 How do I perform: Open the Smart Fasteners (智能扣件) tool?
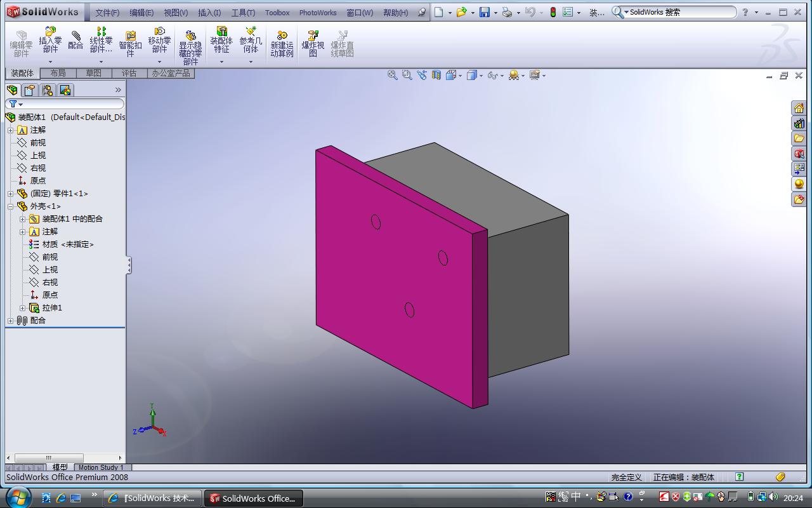(130, 35)
